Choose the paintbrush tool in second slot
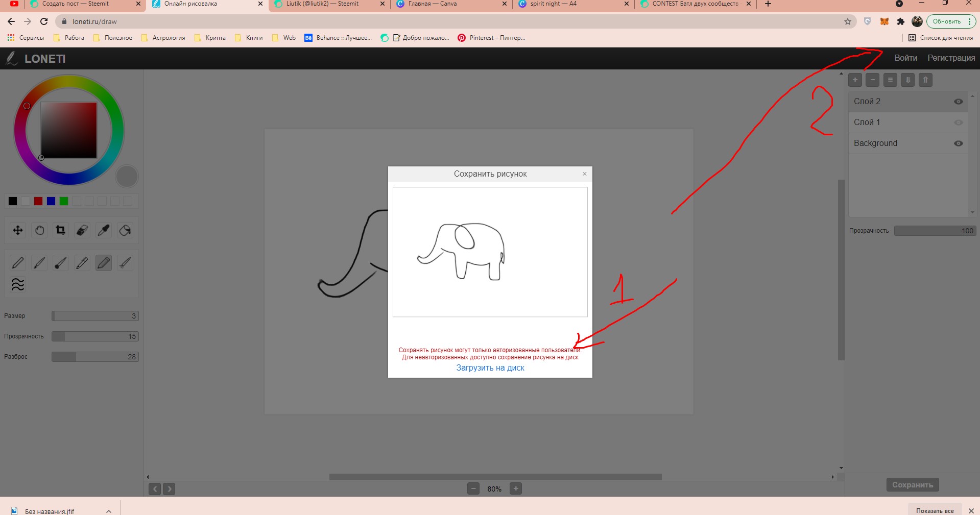Screen dimensions: 980x515 click(39, 263)
